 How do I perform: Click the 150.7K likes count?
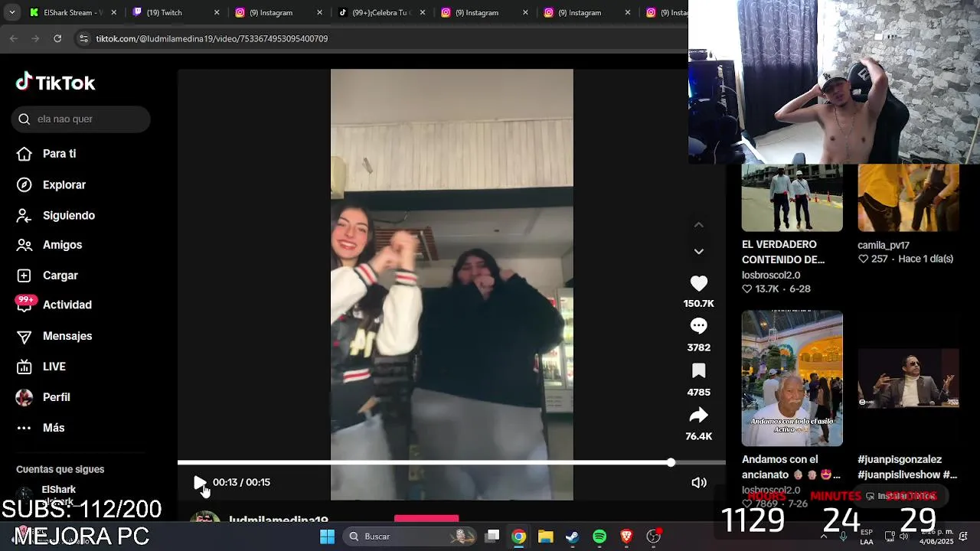[699, 304]
